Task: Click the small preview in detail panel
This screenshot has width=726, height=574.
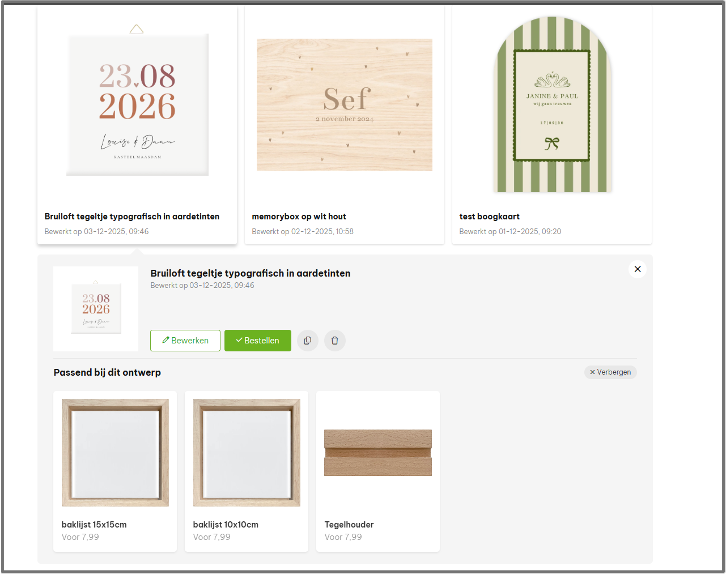Action: (x=96, y=309)
